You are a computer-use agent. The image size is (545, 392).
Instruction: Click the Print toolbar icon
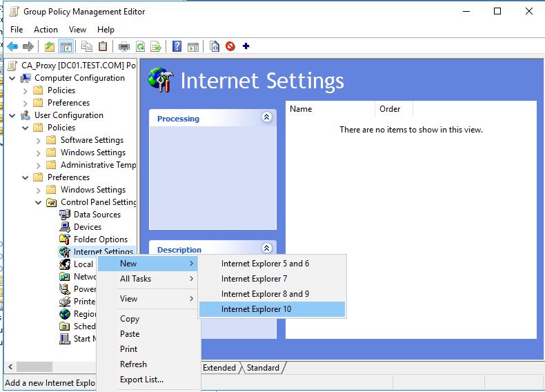tap(124, 46)
